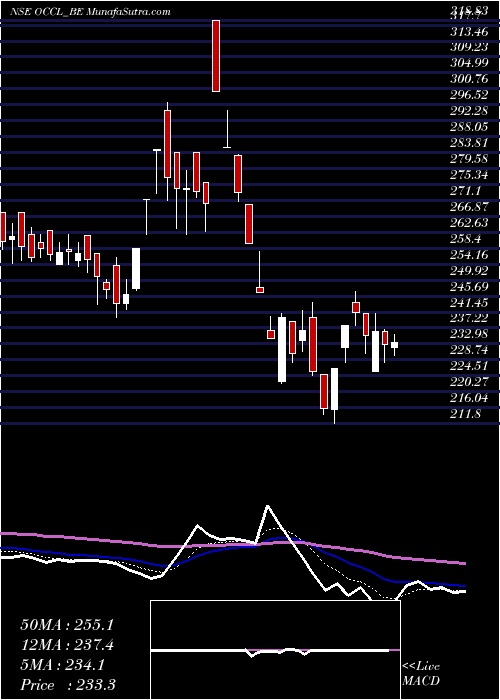Select the 283.81 price axis label

coord(469,143)
